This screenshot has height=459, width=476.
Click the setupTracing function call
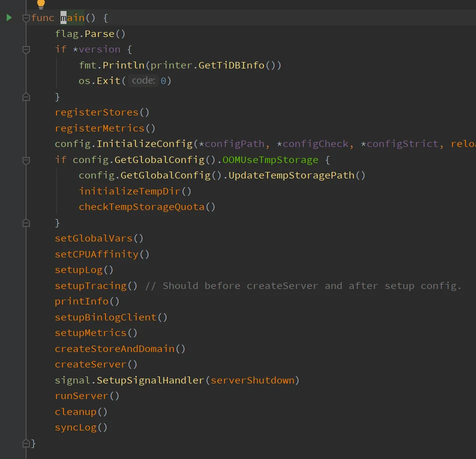pos(90,286)
